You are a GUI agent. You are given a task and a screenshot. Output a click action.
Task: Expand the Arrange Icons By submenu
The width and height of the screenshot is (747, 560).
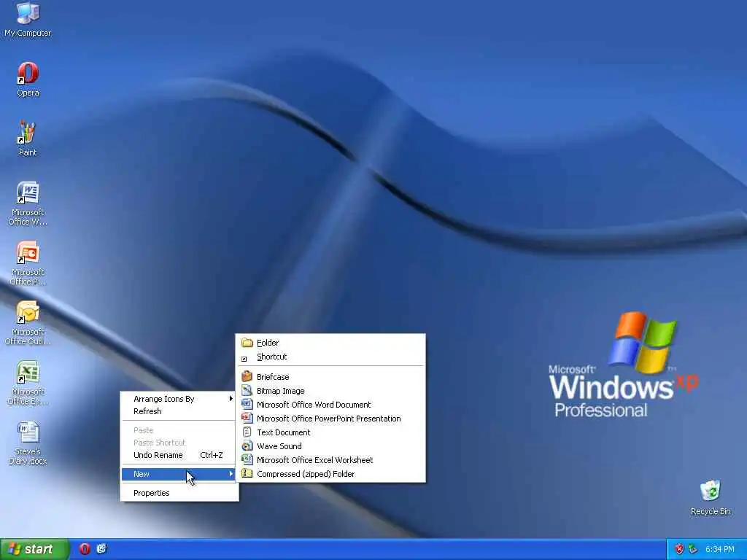click(179, 399)
